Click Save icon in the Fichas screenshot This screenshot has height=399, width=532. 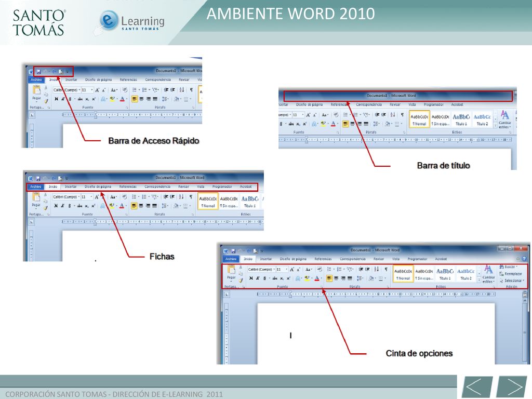(x=38, y=179)
